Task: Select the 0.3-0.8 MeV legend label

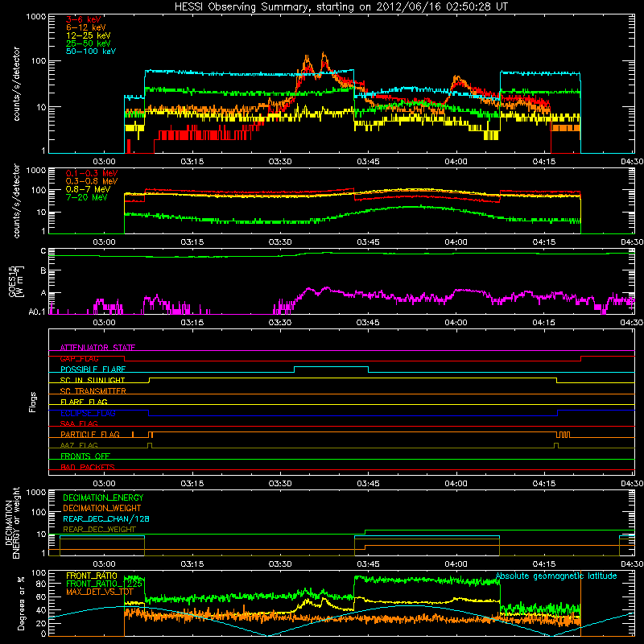Action: pos(92,181)
